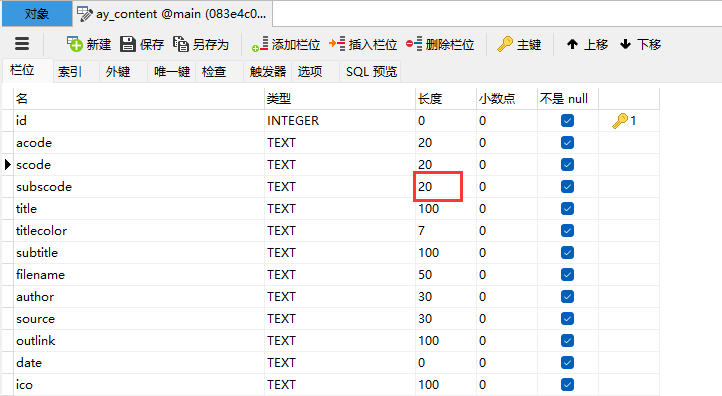This screenshot has height=396, width=722.
Task: Click the table design icon on ay_content tab
Action: 84,14
